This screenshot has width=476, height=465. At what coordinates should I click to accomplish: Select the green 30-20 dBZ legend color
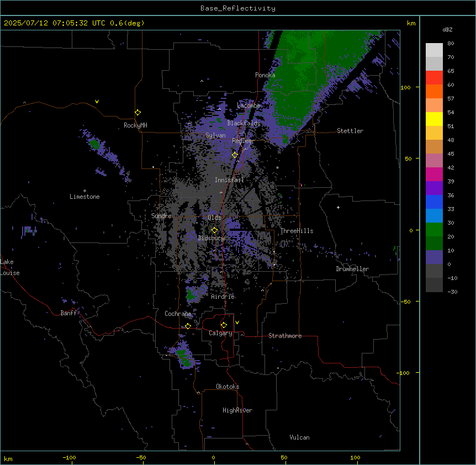(434, 230)
